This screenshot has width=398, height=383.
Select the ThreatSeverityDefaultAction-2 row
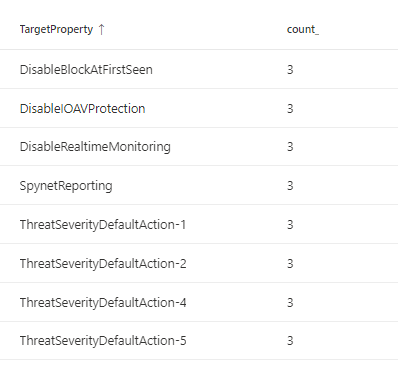(x=199, y=263)
